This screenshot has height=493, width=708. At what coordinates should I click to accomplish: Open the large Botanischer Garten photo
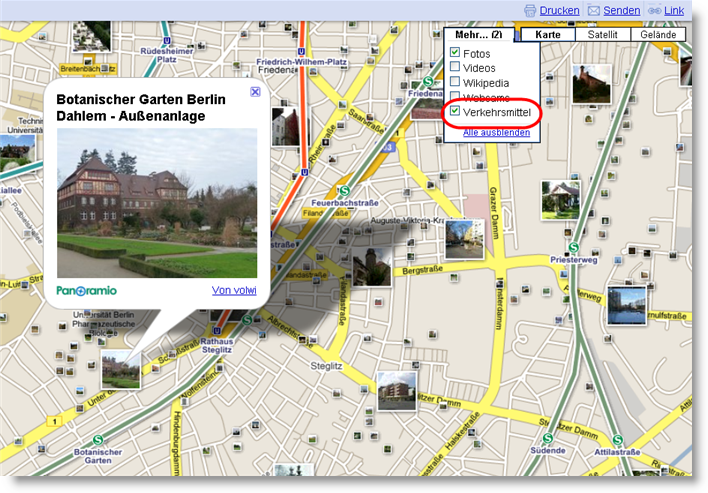(x=157, y=203)
